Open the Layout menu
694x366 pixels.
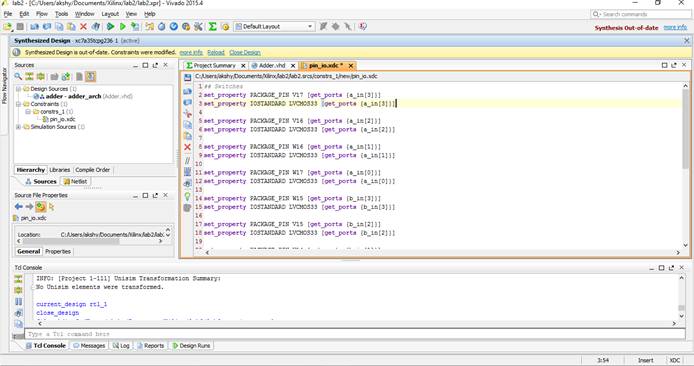110,14
